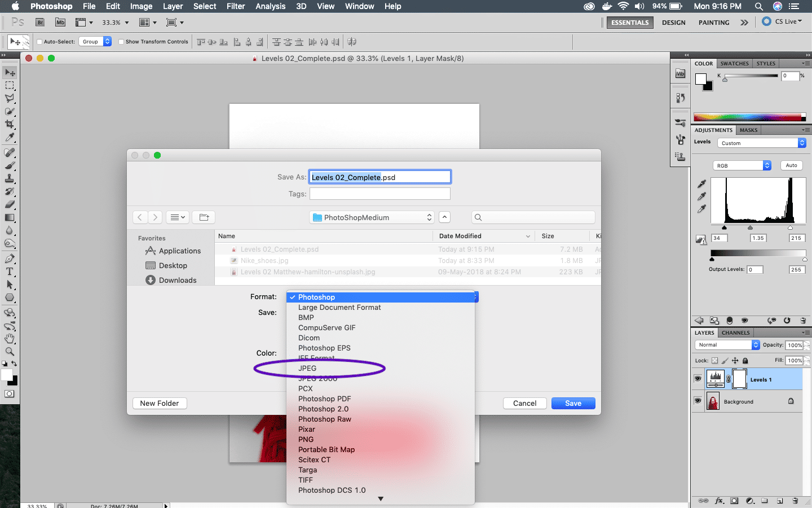Click the new folder icon in save dialog
This screenshot has height=508, width=812.
[204, 217]
